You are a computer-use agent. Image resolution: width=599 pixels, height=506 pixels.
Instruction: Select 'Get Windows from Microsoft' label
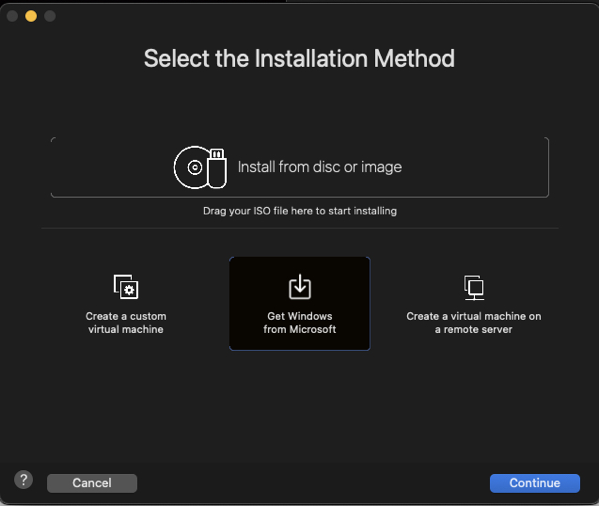click(x=300, y=323)
